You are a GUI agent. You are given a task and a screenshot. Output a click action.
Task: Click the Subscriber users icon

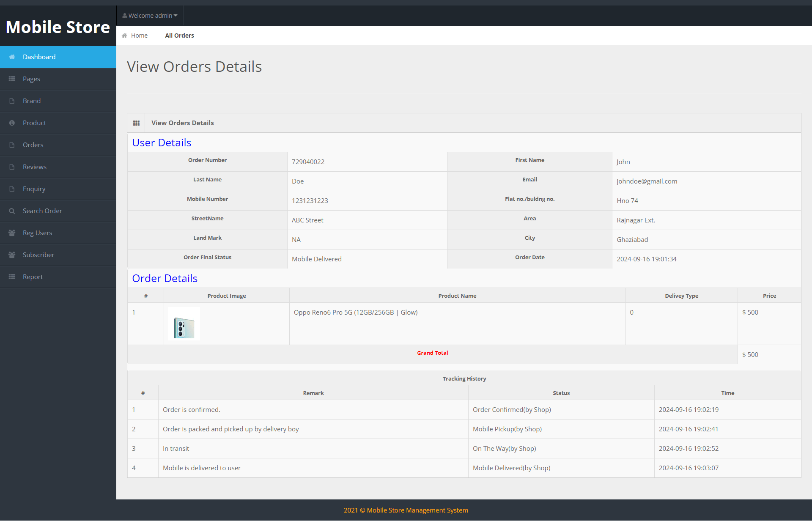coord(11,255)
